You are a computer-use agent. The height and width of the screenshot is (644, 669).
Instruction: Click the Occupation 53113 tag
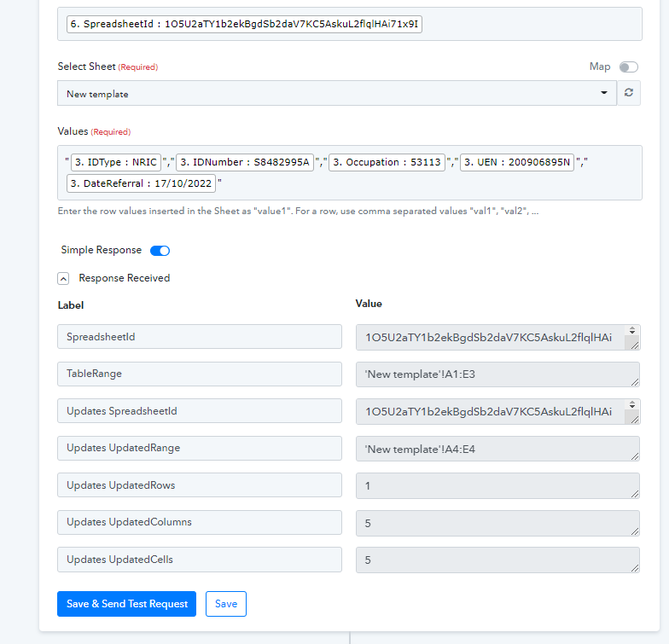tap(387, 162)
